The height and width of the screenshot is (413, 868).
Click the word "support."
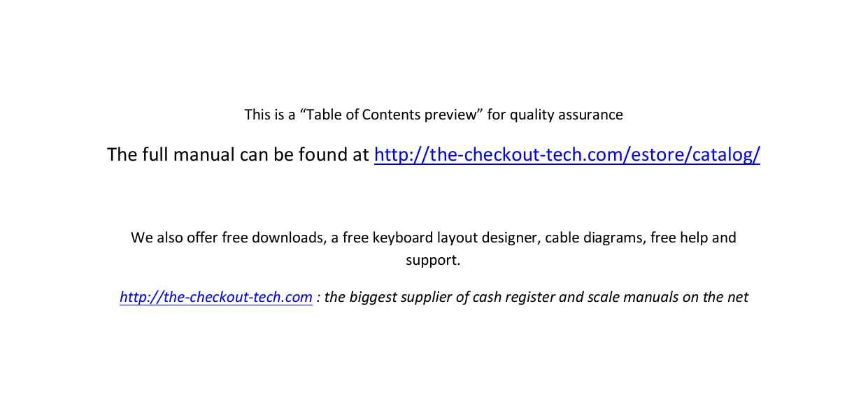click(433, 261)
